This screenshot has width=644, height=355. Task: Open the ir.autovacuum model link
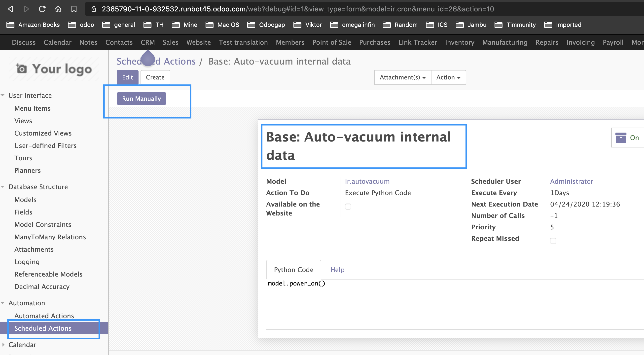click(367, 181)
